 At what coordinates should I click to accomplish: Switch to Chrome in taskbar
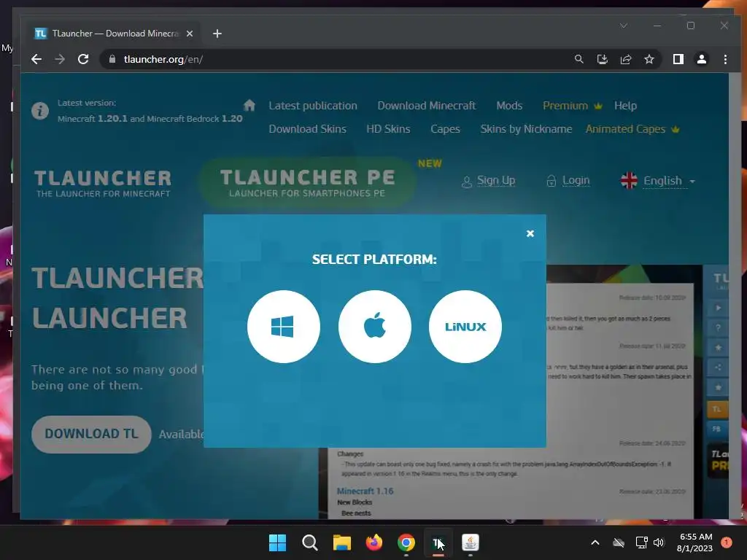click(406, 542)
